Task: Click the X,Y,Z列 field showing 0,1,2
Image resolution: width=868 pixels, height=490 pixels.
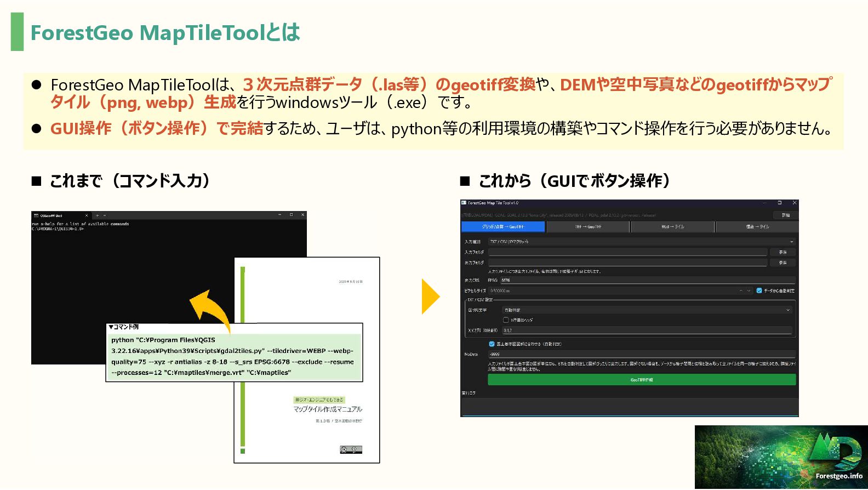Action: [647, 331]
